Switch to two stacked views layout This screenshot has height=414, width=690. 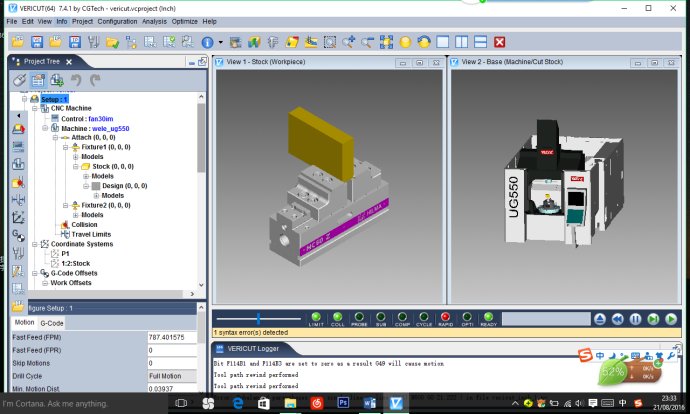click(x=481, y=42)
